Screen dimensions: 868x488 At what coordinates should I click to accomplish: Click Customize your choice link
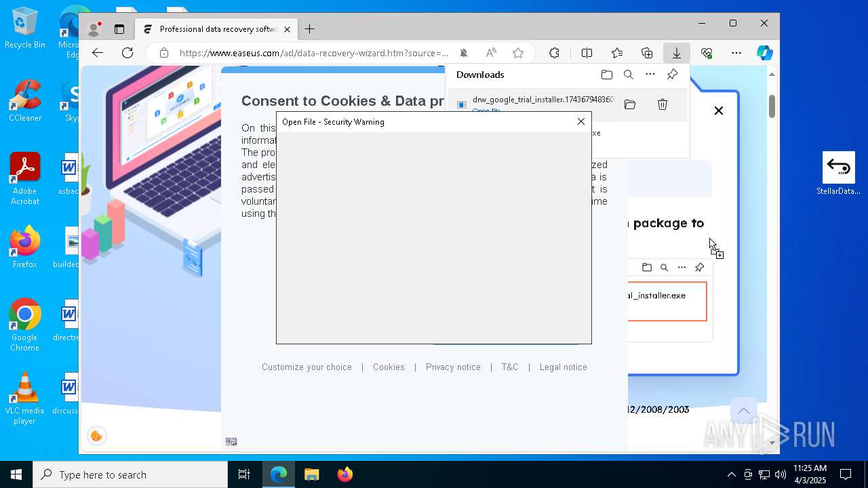click(307, 367)
